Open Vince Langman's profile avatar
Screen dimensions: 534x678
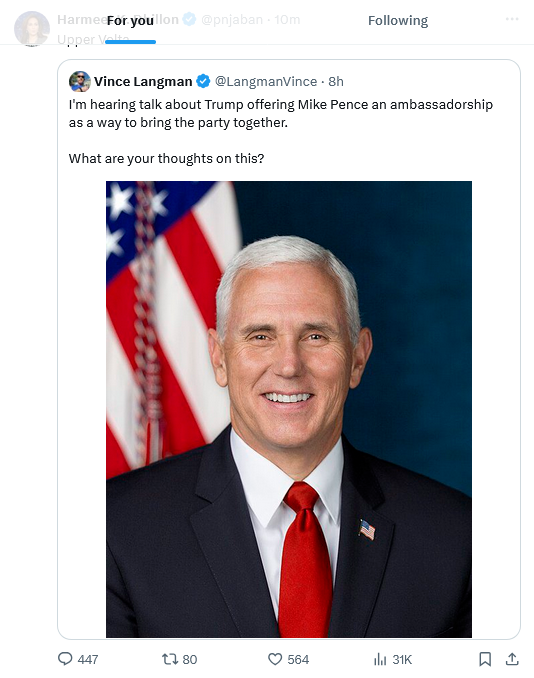point(80,81)
